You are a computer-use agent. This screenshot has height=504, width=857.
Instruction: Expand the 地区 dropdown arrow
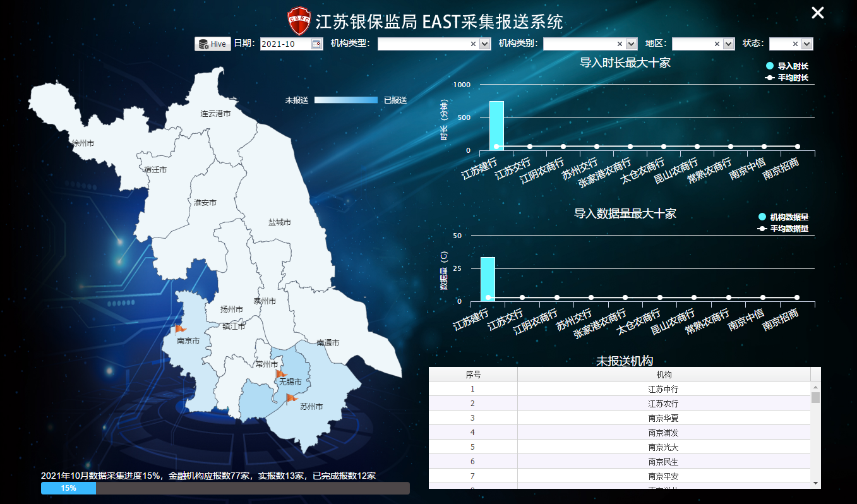pos(729,44)
